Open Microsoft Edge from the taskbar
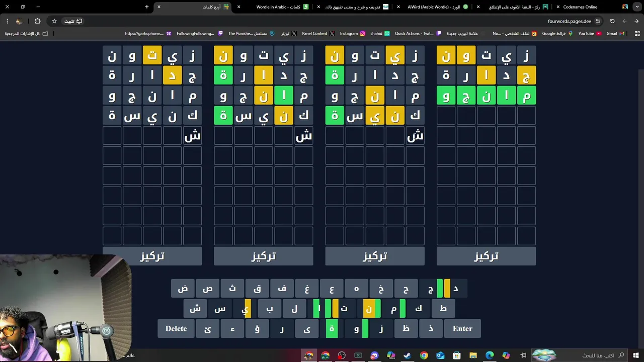This screenshot has width=644, height=362. pos(490,355)
